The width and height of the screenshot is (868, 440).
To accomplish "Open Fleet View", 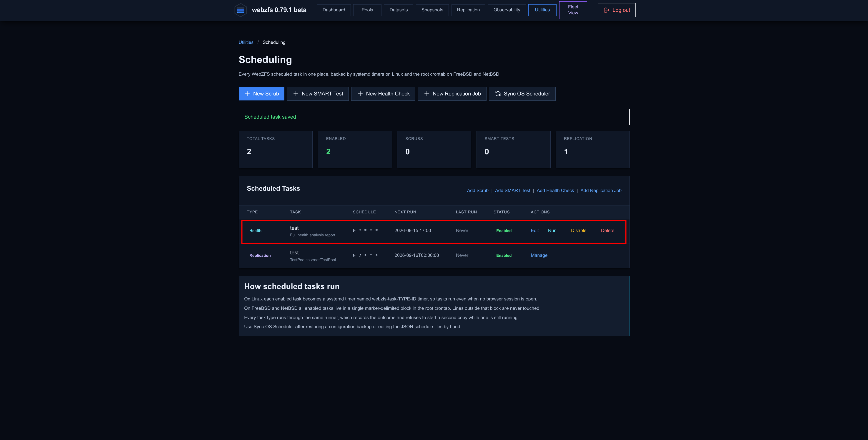I will (573, 10).
